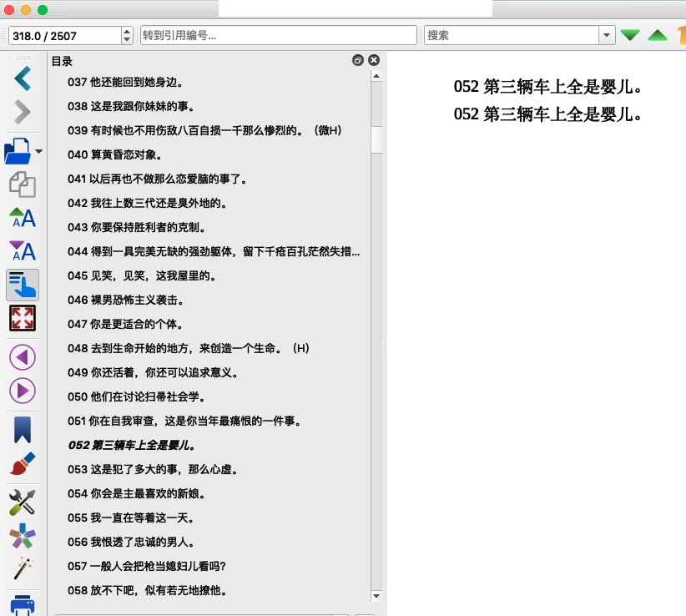Screen dimensions: 686x616
Task: Go forward using the grey chevron
Action: click(x=23, y=112)
